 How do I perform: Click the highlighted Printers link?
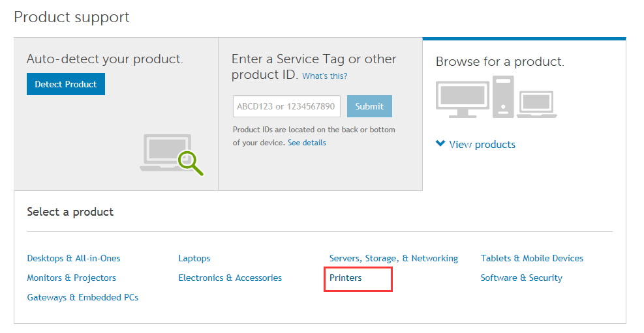[346, 278]
